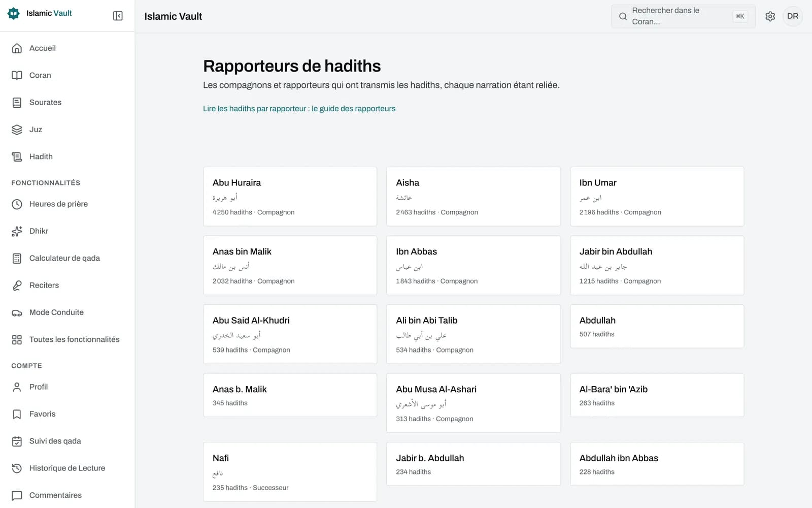Click the Calculateur de qada calculator icon
This screenshot has width=812, height=508.
(17, 258)
